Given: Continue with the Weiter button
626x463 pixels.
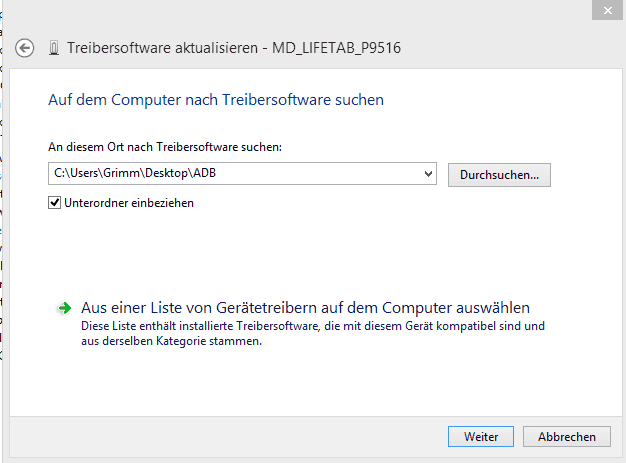Looking at the screenshot, I should pos(481,437).
